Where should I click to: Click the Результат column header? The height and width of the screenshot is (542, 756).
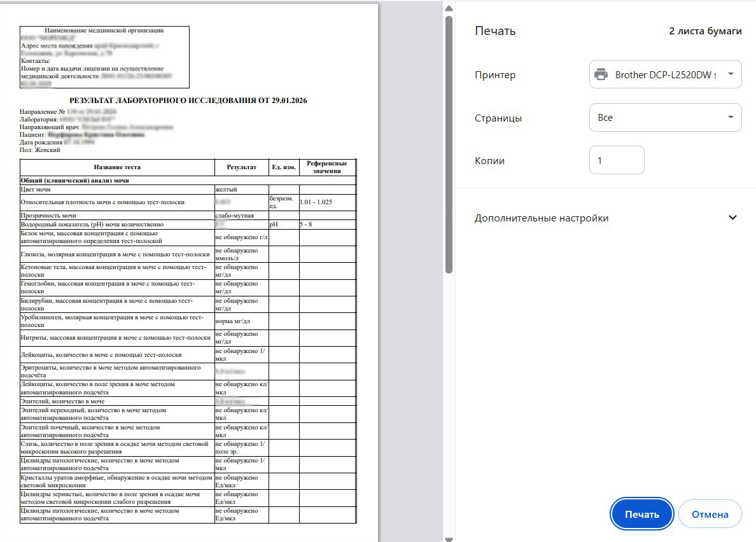click(x=241, y=167)
